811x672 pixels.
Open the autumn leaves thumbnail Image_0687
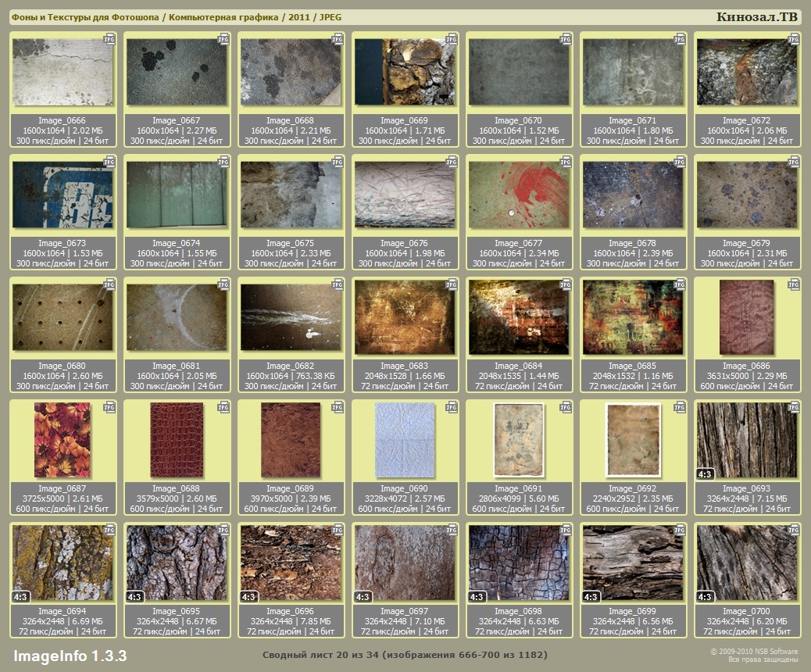tap(63, 440)
